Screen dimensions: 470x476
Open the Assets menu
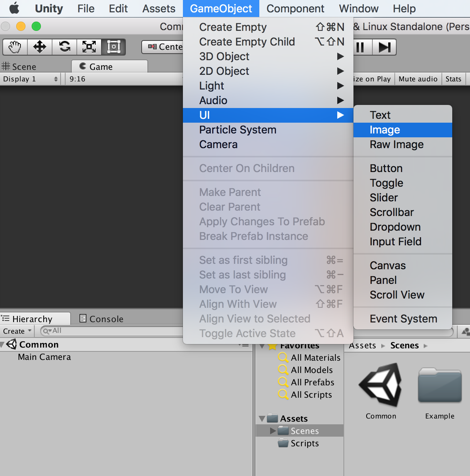pos(159,8)
